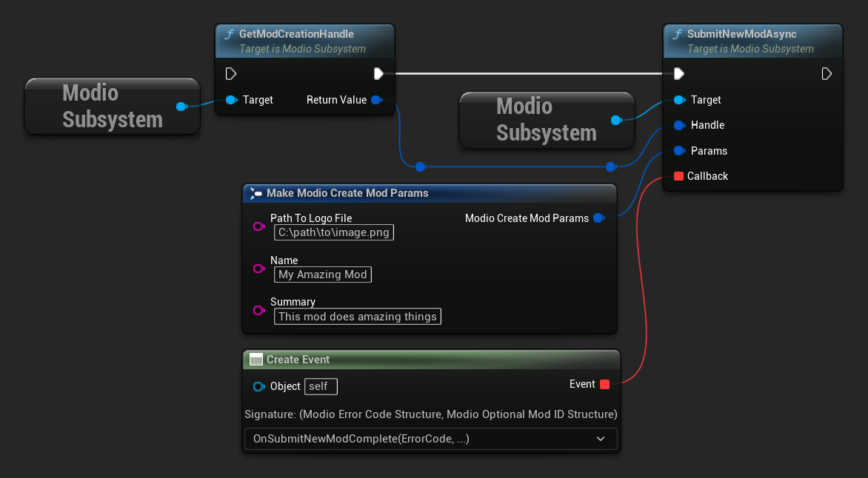Click function icon on GetModCreationHandle header
The image size is (868, 478).
point(229,34)
